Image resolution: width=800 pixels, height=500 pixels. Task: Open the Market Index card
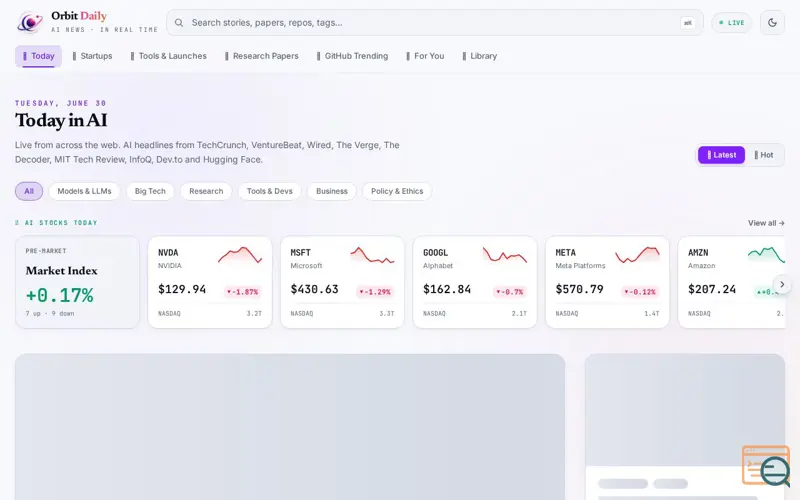point(77,282)
